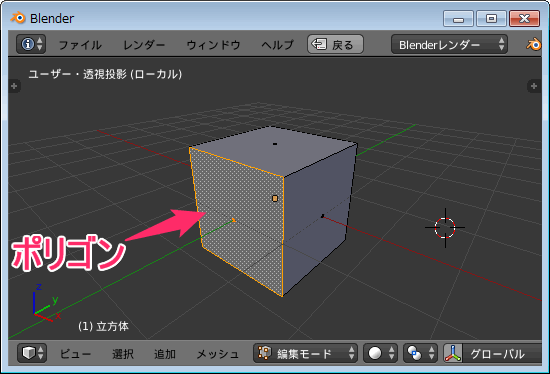Open the 3D View editor type selector

[32, 353]
